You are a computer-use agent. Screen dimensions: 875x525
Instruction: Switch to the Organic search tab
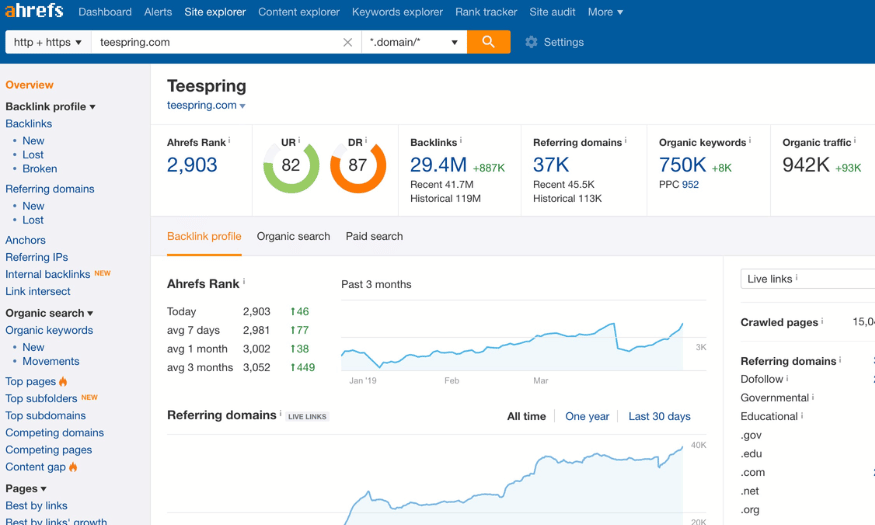click(x=294, y=236)
